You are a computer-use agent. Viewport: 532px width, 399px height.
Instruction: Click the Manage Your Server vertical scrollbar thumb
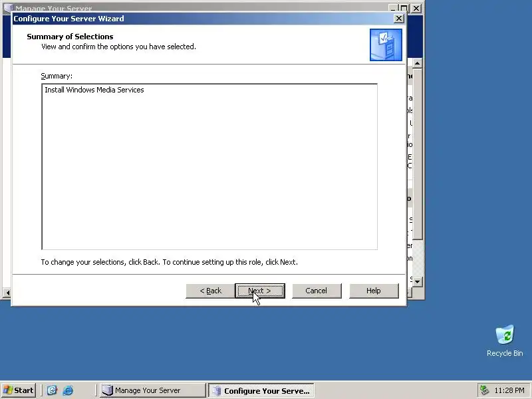[418, 154]
